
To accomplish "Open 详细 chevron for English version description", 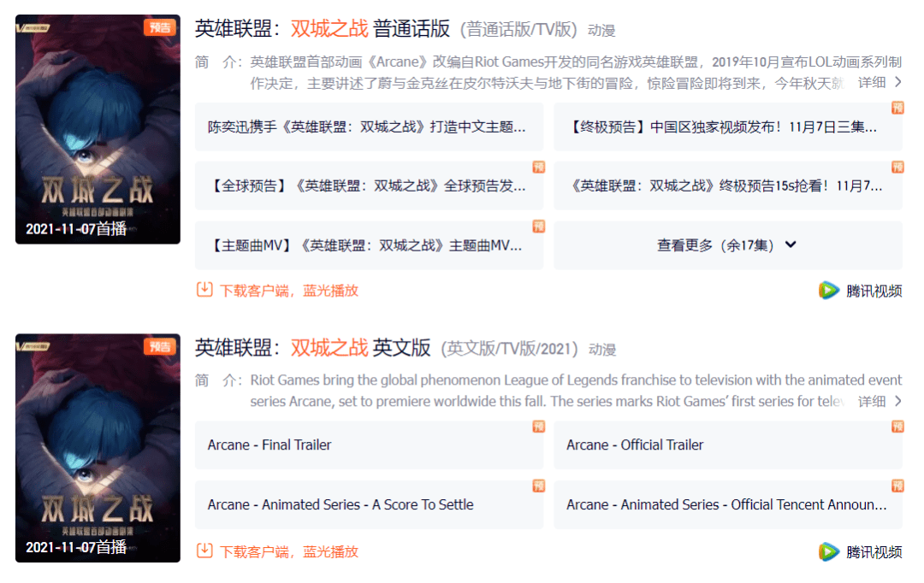I will coord(898,401).
